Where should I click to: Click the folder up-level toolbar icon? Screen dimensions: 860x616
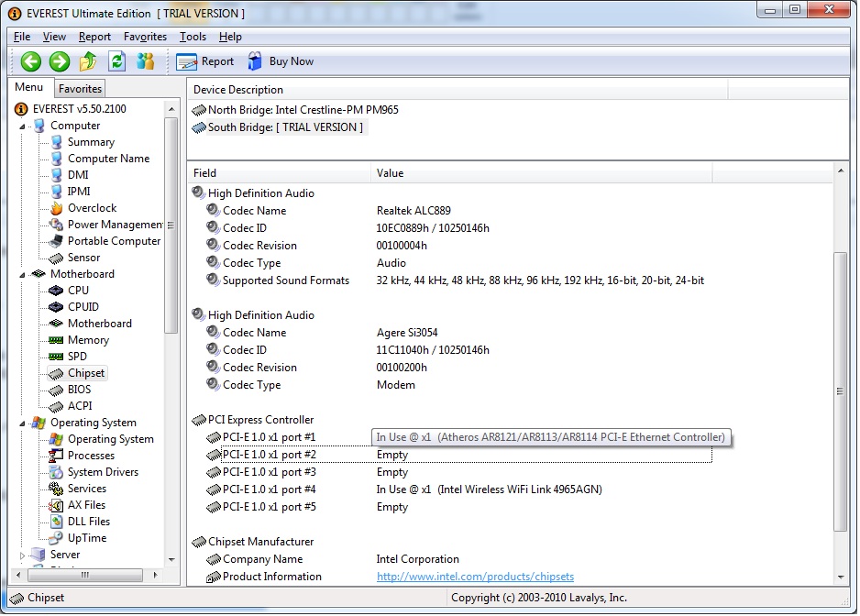88,61
